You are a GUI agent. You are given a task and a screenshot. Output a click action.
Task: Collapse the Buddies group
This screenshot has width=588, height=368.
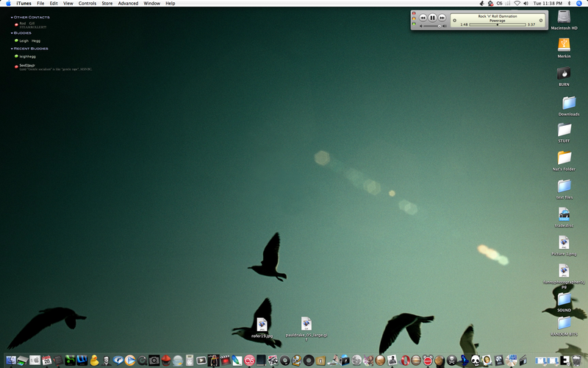tap(12, 33)
